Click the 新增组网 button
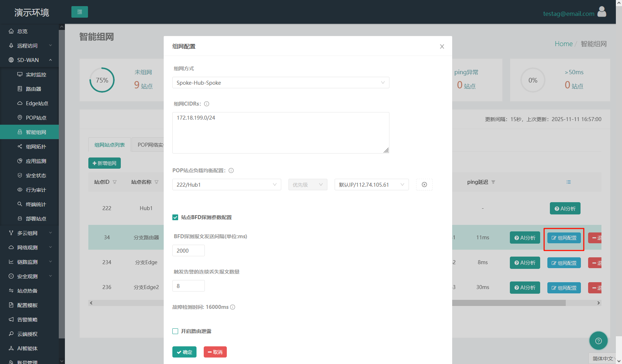The image size is (622, 364). pos(105,163)
